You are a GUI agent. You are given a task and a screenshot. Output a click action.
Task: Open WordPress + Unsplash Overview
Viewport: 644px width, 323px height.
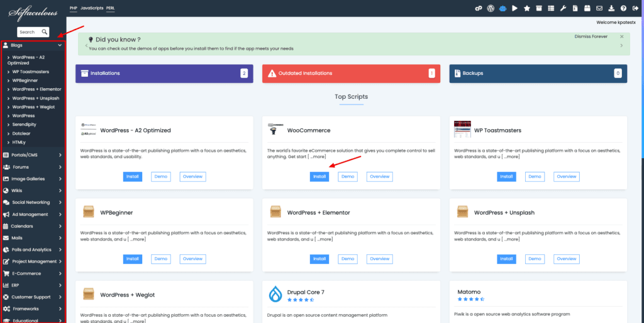tap(567, 259)
